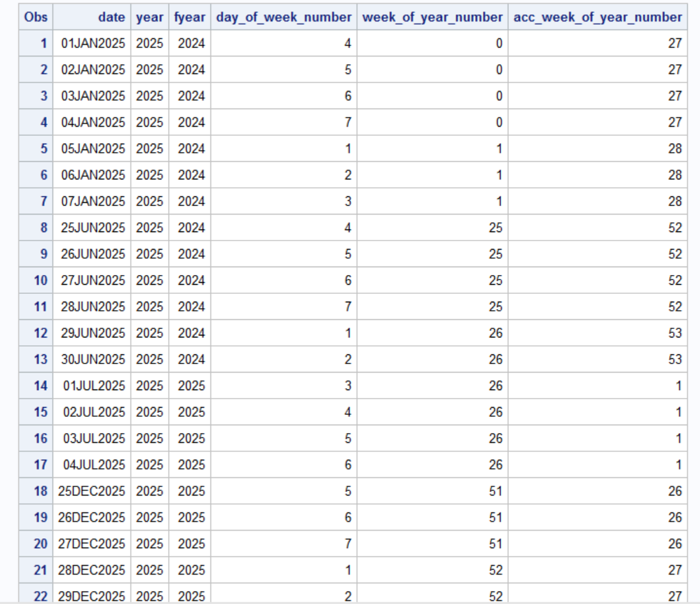Image resolution: width=700 pixels, height=604 pixels.
Task: Click the year column header
Action: (x=149, y=17)
